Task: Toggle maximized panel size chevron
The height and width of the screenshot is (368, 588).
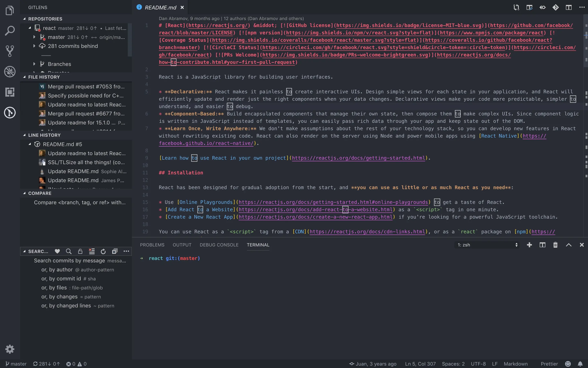Action: [x=569, y=245]
